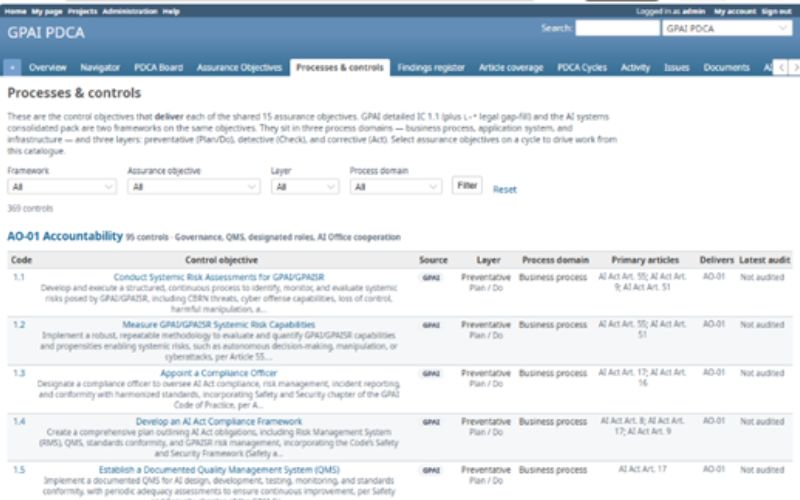Open the PDCA Cycles tab
Viewport: 800px width, 500px height.
(x=582, y=67)
